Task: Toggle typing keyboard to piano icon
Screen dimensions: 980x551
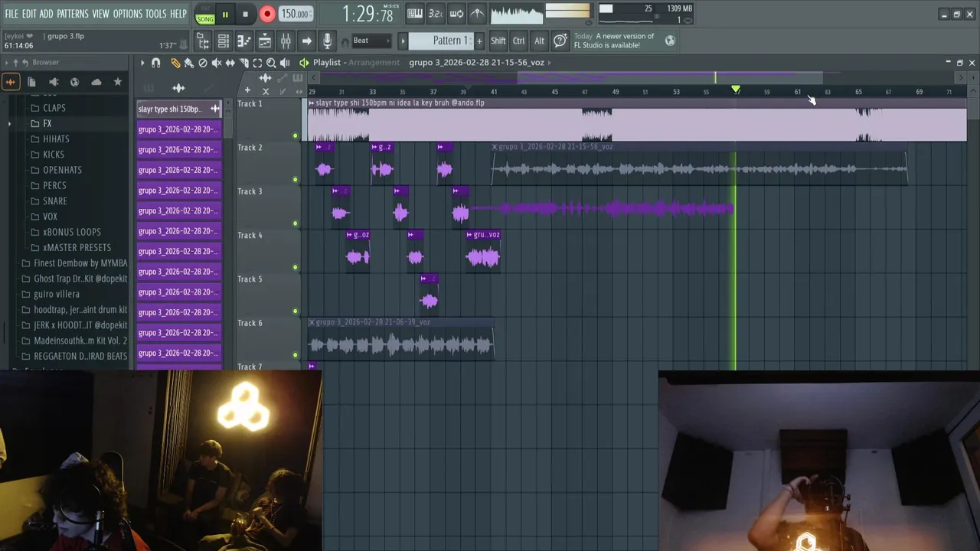Action: pyautogui.click(x=415, y=13)
